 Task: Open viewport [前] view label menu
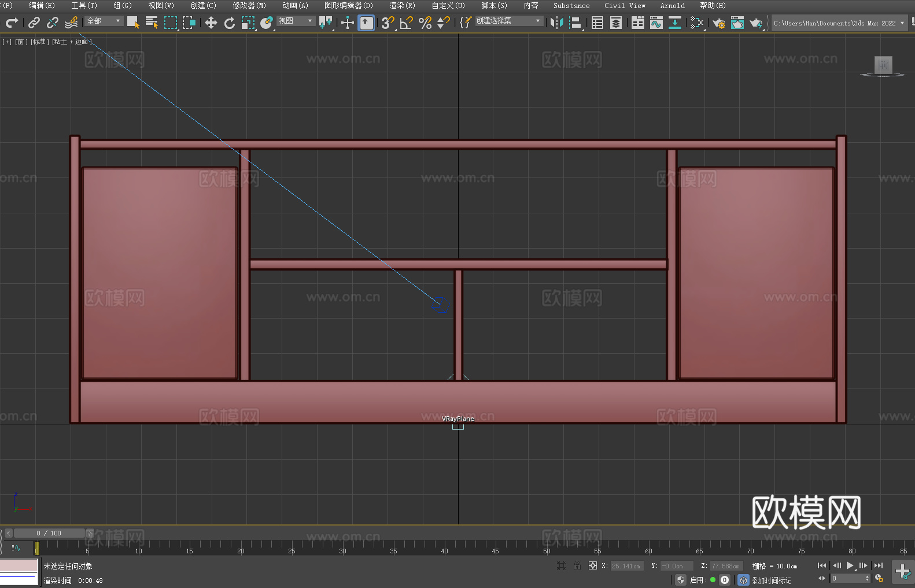[x=21, y=42]
